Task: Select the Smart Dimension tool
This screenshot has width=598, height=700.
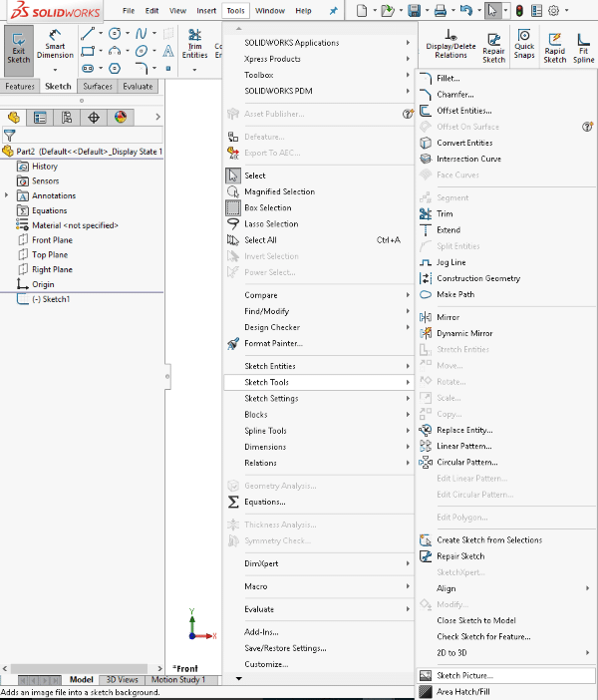Action: (55, 45)
